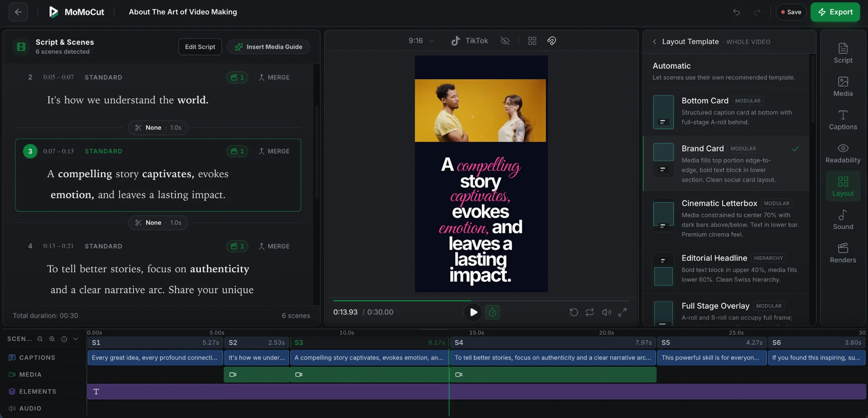Save the project
This screenshot has height=418, width=868.
(x=791, y=12)
